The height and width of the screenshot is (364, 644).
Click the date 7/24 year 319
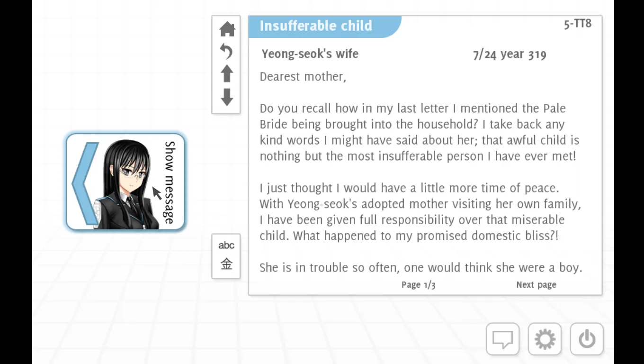click(510, 55)
